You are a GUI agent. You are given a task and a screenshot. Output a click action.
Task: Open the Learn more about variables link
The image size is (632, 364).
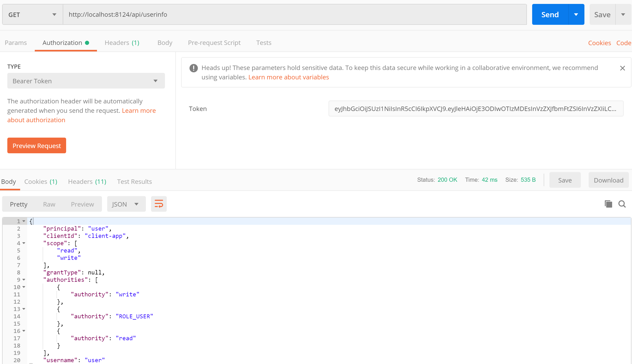289,77
